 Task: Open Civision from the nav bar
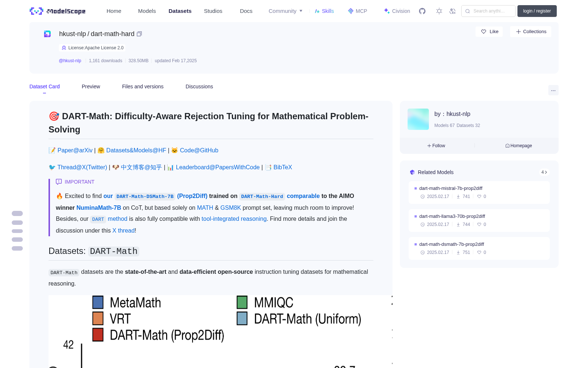[397, 11]
